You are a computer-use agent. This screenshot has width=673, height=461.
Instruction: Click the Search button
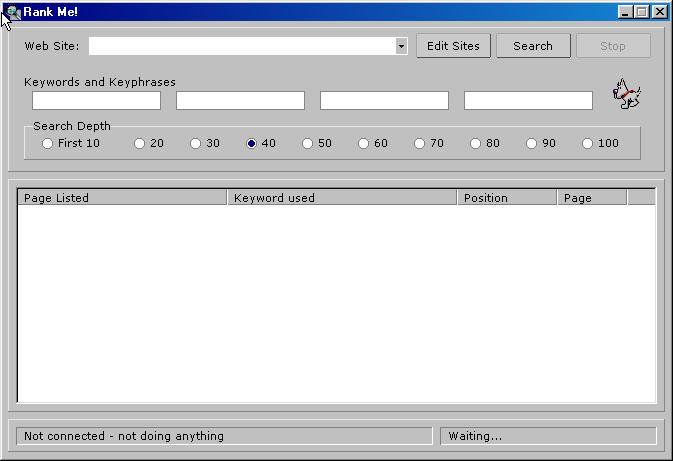533,46
